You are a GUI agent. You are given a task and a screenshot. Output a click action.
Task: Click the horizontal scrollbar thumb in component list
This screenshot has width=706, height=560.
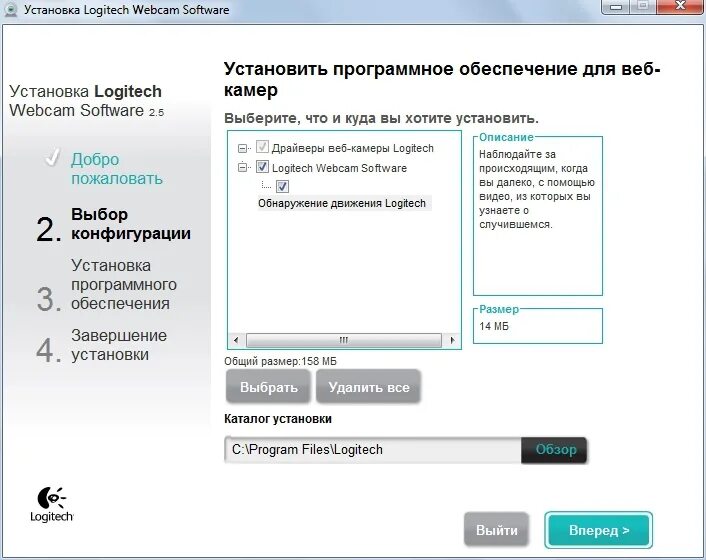(x=344, y=340)
